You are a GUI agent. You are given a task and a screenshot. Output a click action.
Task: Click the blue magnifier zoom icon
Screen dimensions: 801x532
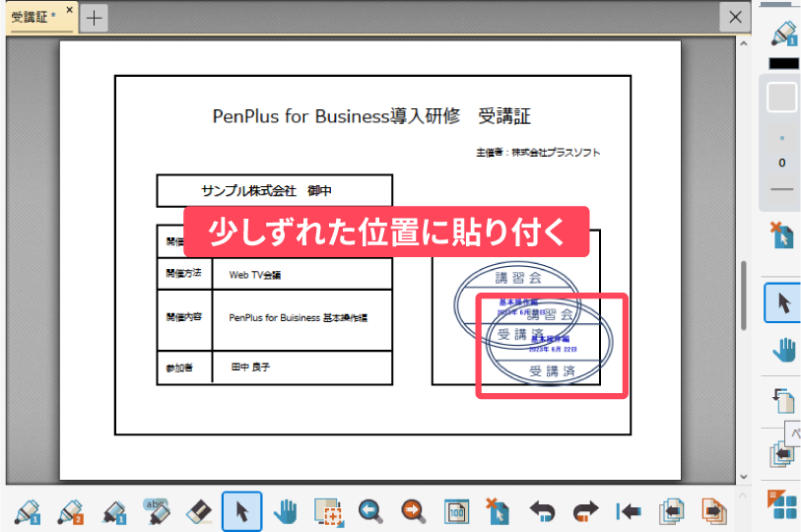click(x=370, y=511)
